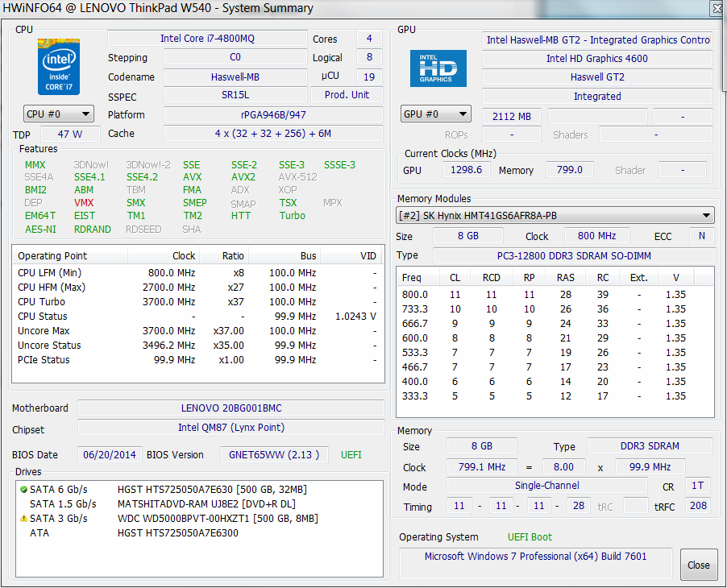This screenshot has height=588, width=727.
Task: Click warning icon beside SATA 3 Gb/s
Action: click(23, 519)
